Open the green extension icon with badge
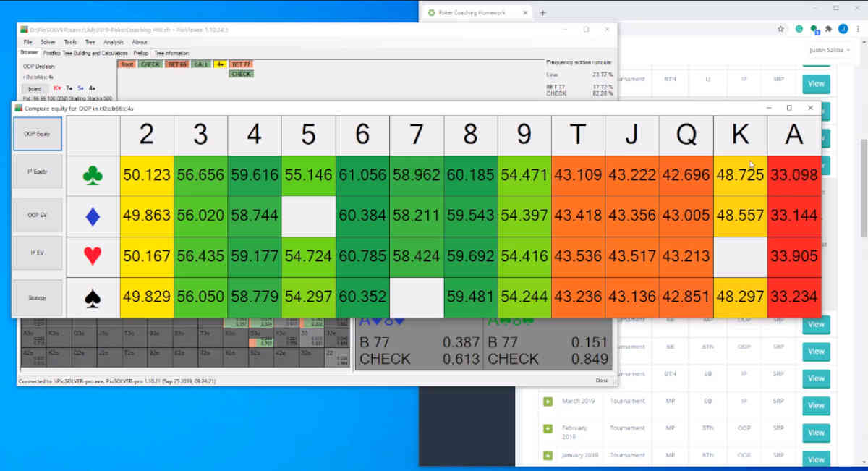 click(813, 29)
